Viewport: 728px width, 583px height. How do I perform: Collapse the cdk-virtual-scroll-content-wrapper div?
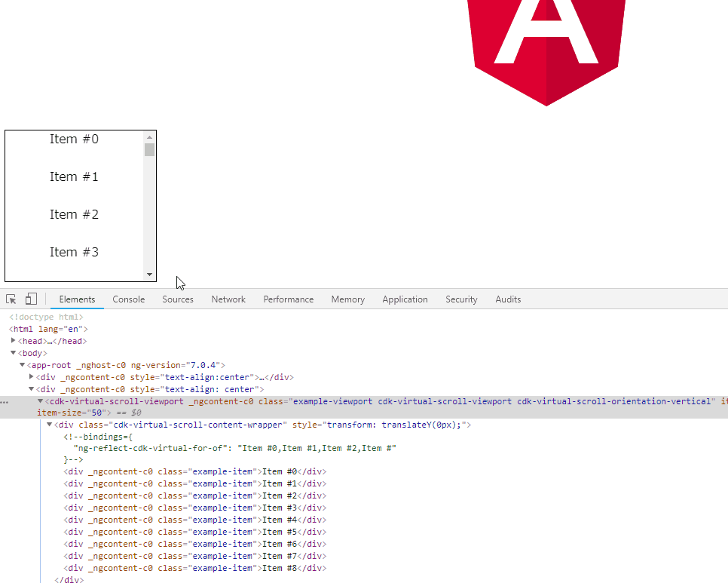tap(50, 425)
